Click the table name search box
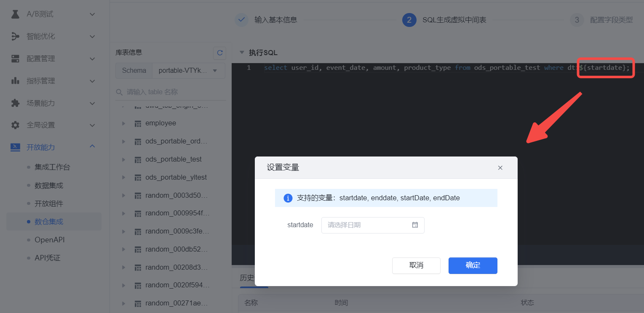This screenshot has height=313, width=644. (171, 92)
